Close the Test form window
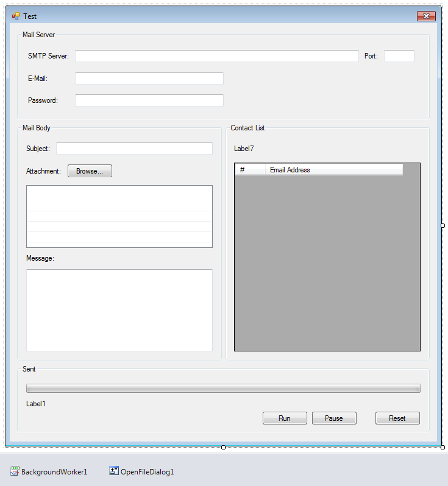 [x=426, y=16]
